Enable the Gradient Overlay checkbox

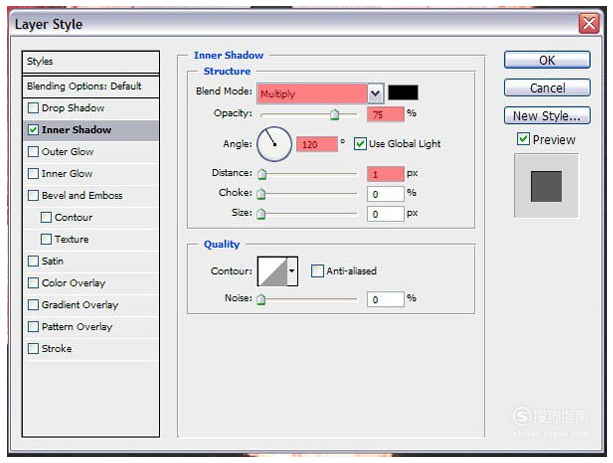(x=33, y=305)
